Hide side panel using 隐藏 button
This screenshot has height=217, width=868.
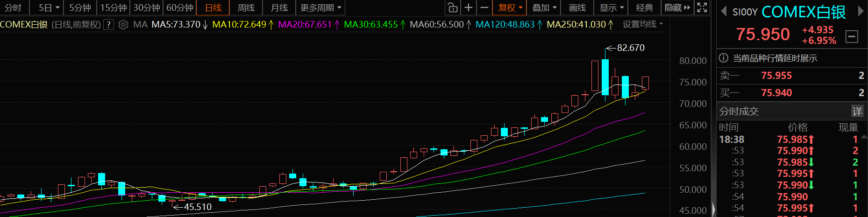coord(677,7)
